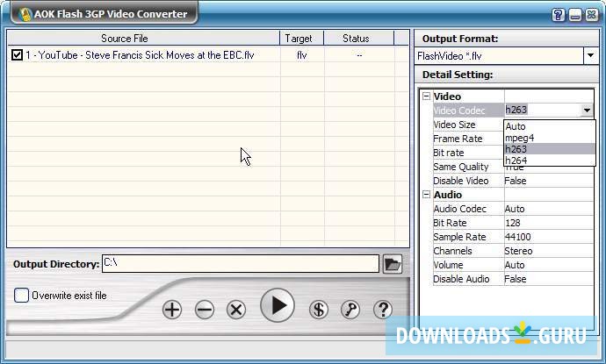Screen dimensions: 606x364
Task: Click the Video group heading
Action: point(447,96)
